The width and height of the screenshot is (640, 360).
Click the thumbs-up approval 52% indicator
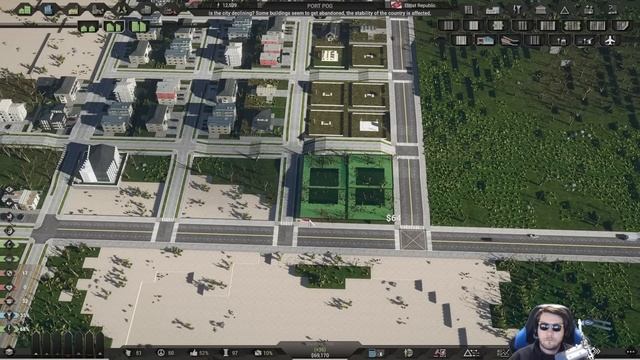199,353
